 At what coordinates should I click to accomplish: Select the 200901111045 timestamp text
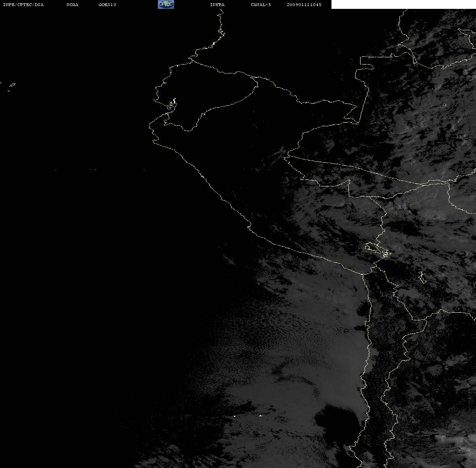(304, 4)
